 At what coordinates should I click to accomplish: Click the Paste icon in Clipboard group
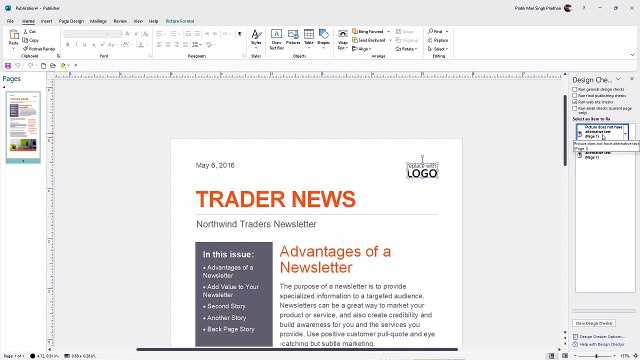[x=14, y=35]
